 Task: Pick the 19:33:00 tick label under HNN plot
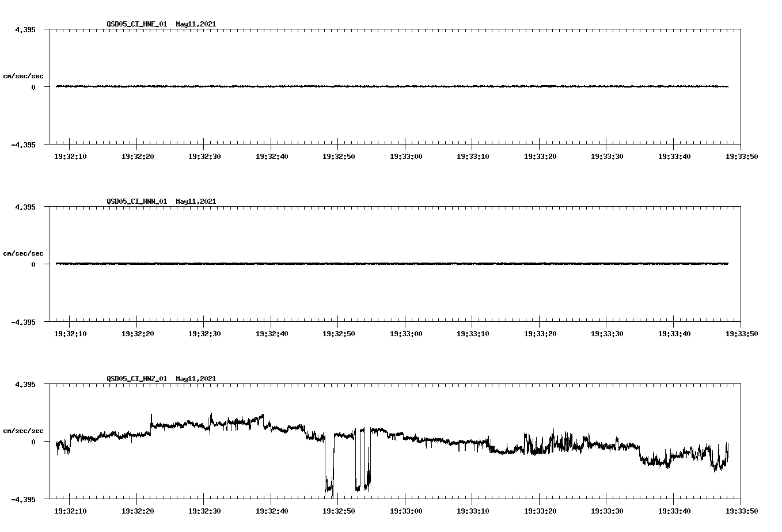[x=406, y=334]
